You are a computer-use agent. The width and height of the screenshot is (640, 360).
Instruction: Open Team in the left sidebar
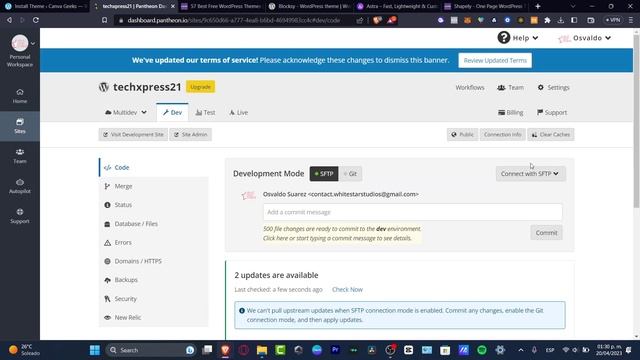(x=20, y=156)
